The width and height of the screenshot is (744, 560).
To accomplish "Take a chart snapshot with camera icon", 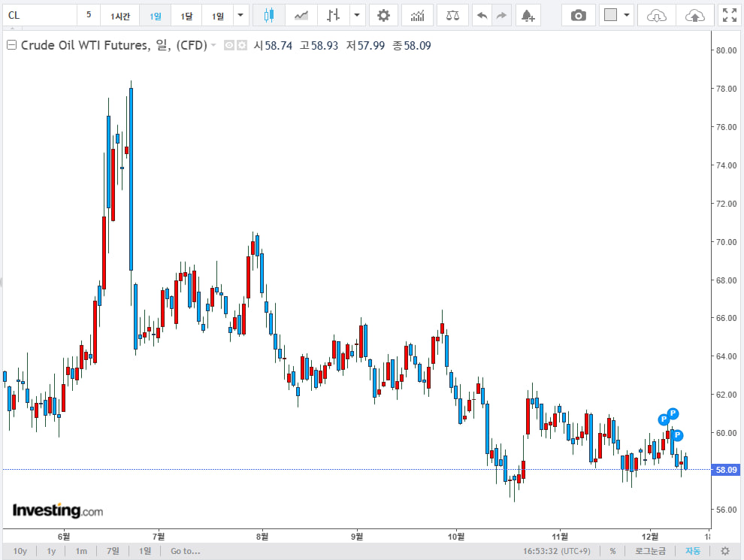I will (578, 15).
